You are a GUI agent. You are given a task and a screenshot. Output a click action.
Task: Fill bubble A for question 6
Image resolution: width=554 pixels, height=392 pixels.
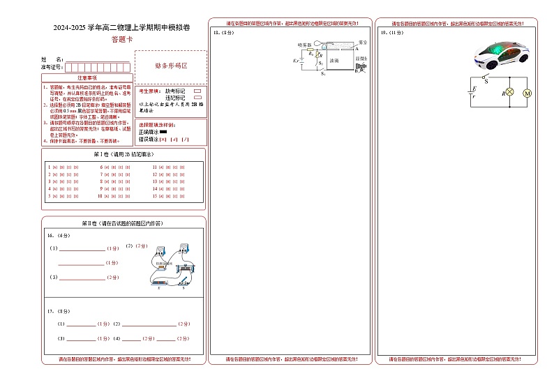[107, 167]
